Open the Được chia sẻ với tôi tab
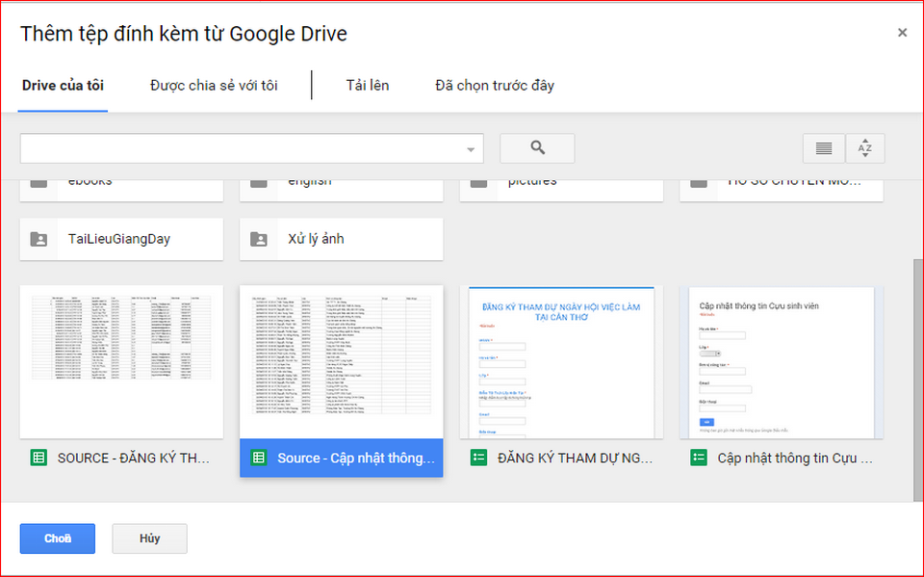Image resolution: width=924 pixels, height=577 pixels. pyautogui.click(x=214, y=86)
